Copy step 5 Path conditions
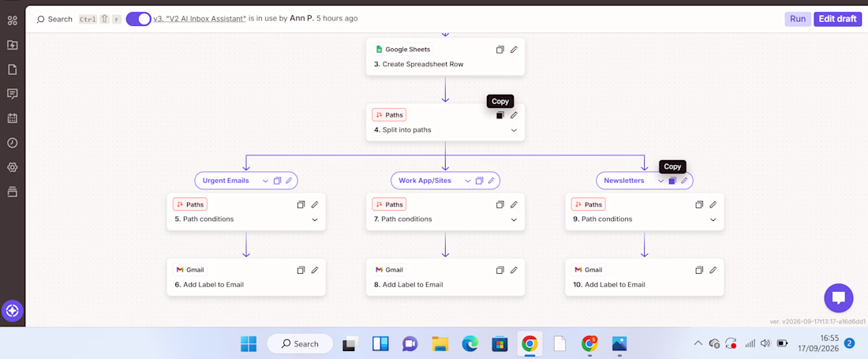868x359 pixels. pyautogui.click(x=301, y=204)
